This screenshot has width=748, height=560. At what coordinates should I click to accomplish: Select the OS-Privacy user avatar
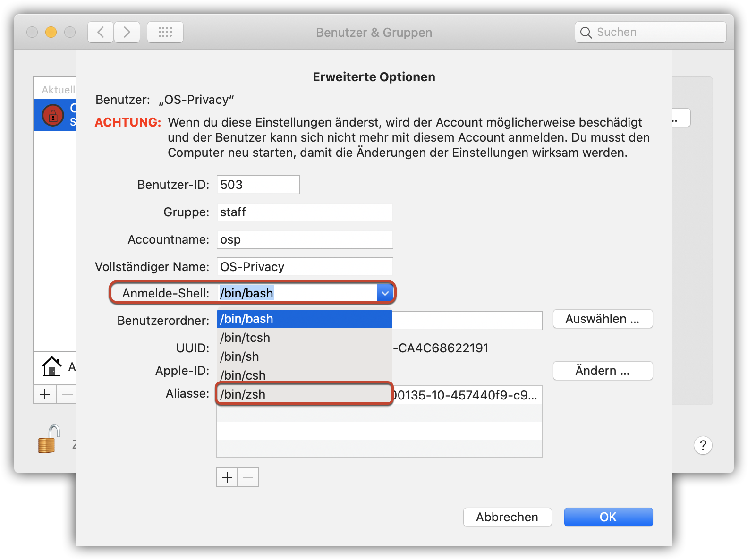(53, 115)
